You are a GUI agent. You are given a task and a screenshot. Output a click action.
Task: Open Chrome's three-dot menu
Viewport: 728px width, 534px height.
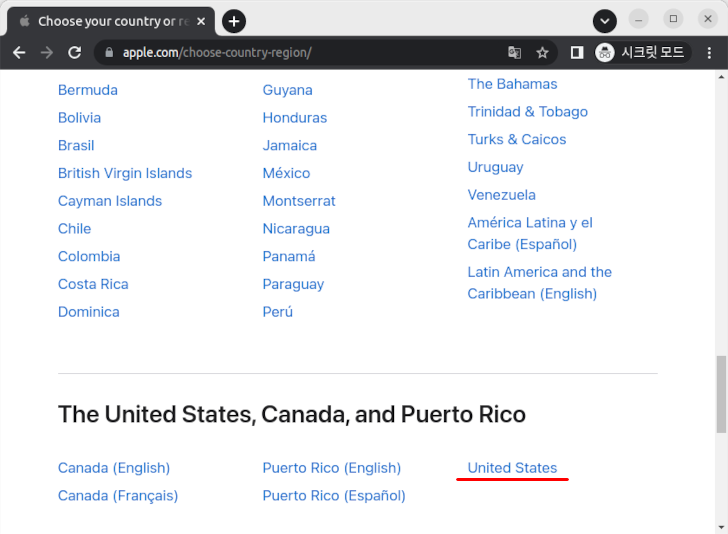click(x=709, y=52)
